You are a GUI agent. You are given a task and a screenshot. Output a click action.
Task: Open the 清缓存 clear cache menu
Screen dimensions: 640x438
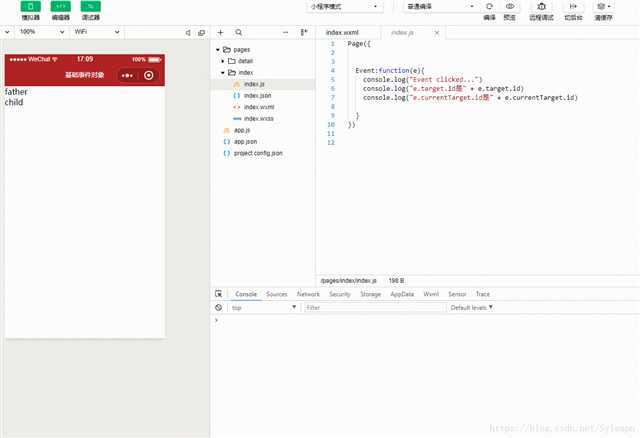pos(603,7)
